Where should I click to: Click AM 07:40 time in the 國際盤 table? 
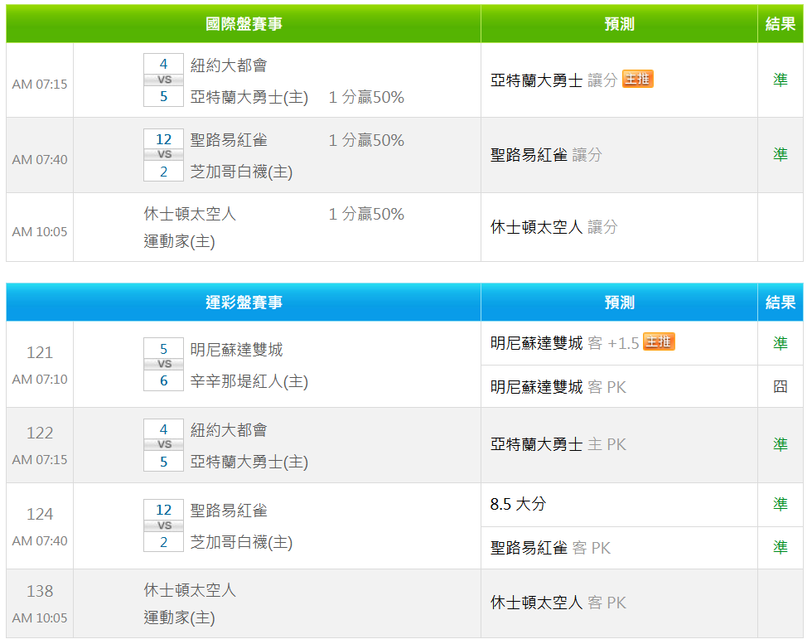click(x=40, y=160)
